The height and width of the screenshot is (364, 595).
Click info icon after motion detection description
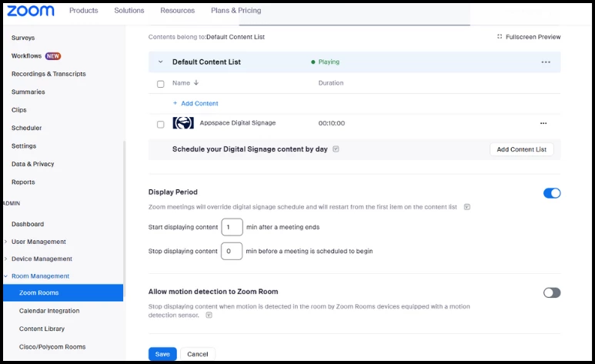pos(209,315)
